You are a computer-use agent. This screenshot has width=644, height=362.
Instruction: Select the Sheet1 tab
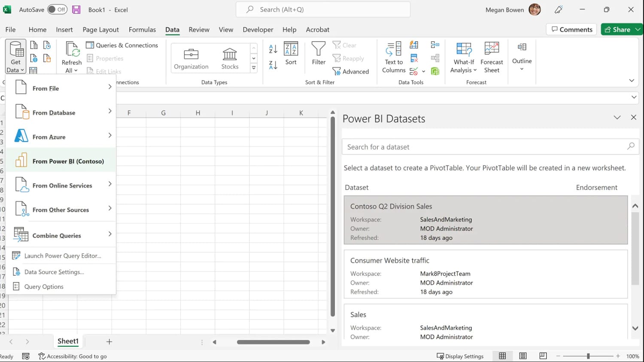point(68,341)
